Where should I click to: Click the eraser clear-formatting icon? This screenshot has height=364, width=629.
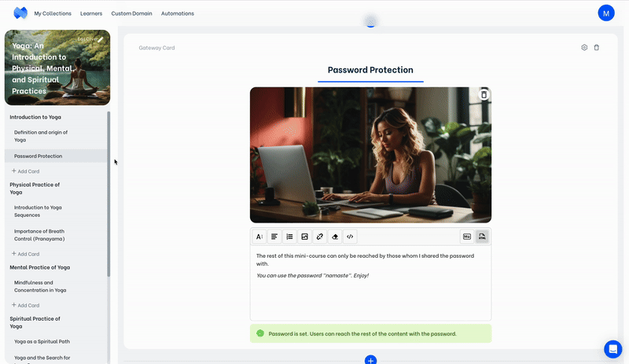point(335,237)
